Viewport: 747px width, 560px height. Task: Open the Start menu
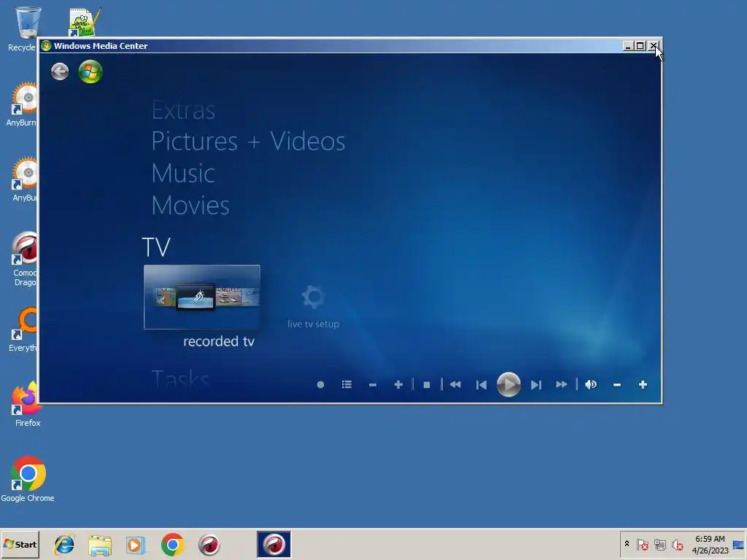[20, 544]
